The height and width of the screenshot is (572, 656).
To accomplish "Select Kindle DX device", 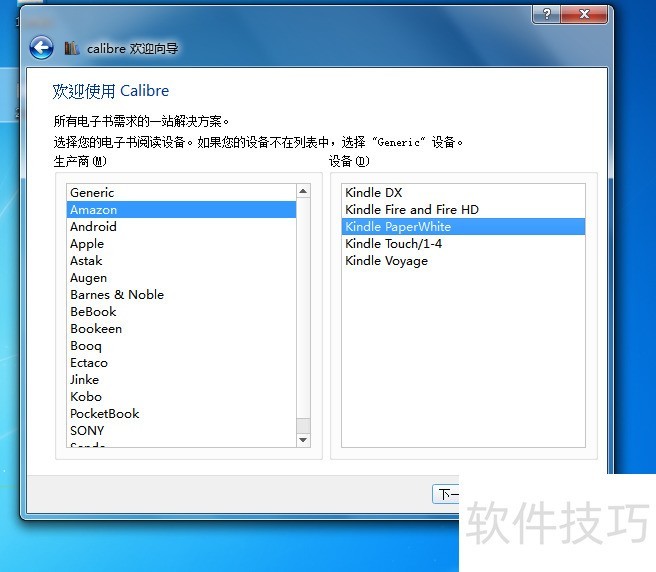I will pos(463,192).
